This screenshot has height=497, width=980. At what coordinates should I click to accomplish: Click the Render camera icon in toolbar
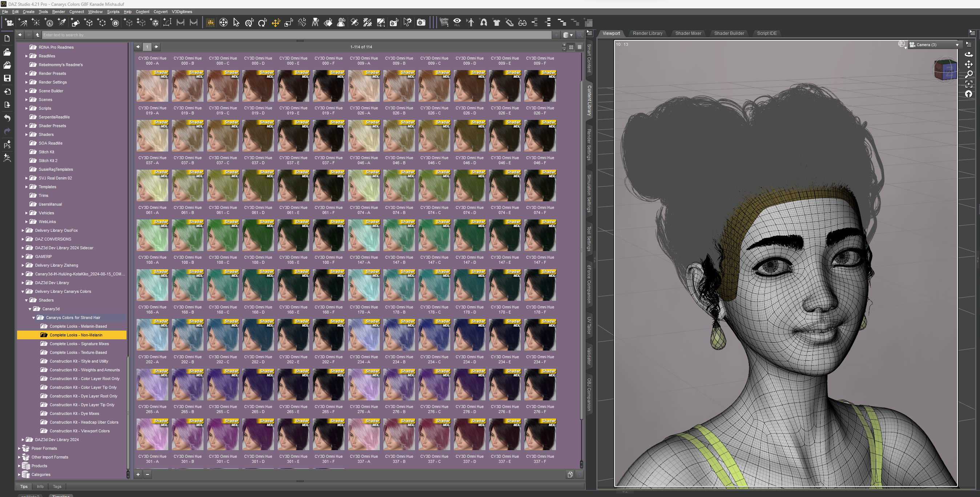tap(421, 23)
